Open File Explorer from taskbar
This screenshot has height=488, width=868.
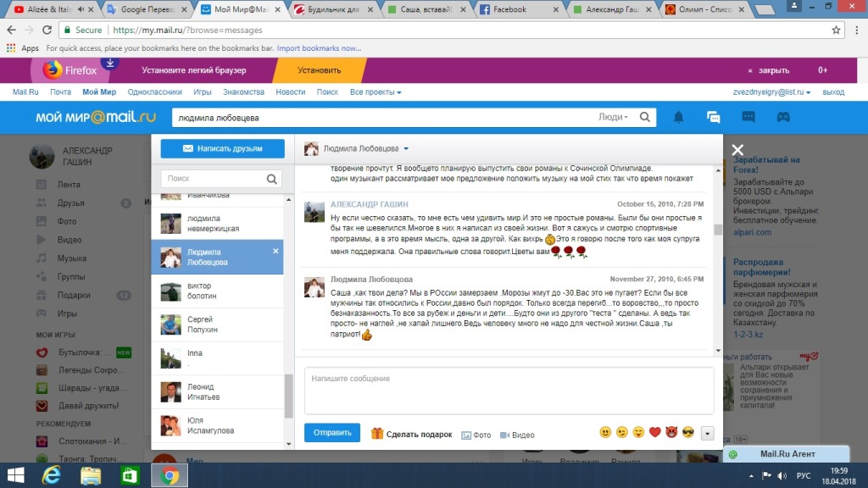91,475
